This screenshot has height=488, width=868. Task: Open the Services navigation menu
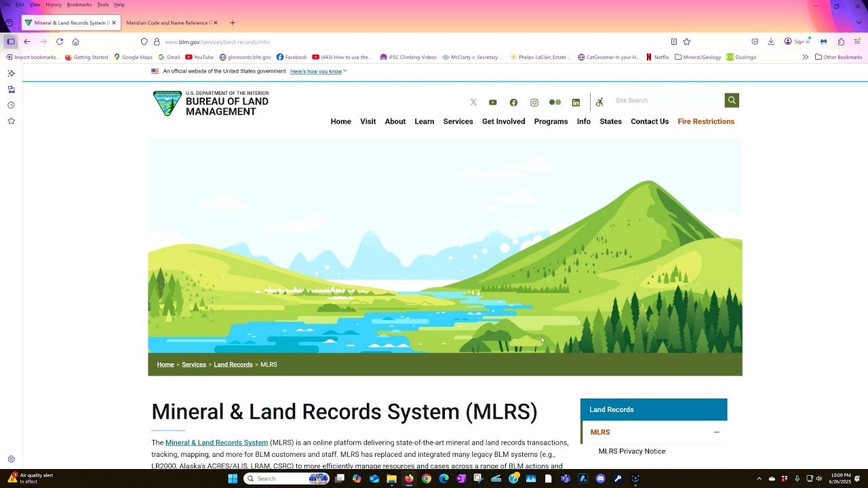(x=458, y=121)
